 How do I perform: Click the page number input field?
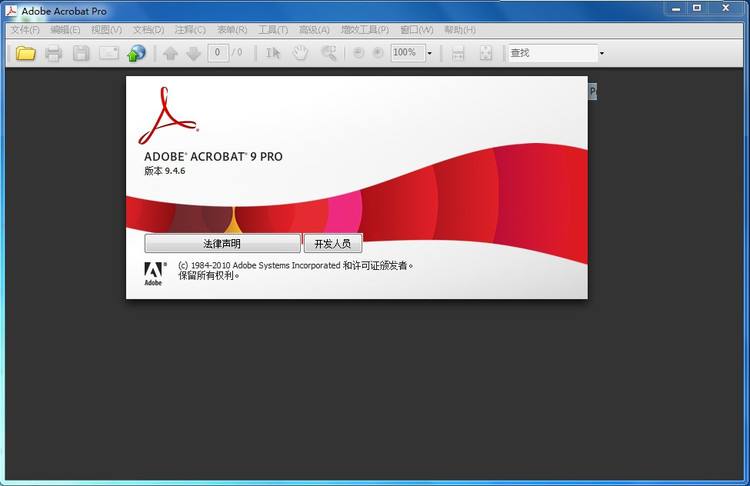pos(218,53)
